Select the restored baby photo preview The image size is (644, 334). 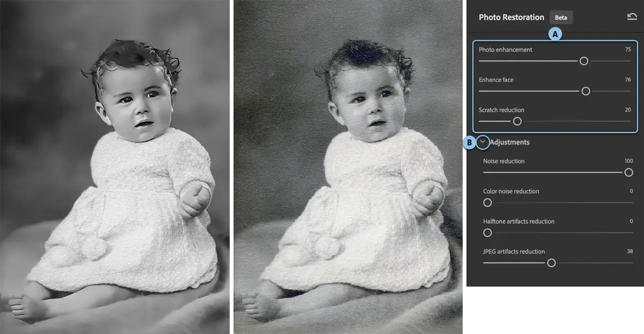(x=115, y=167)
